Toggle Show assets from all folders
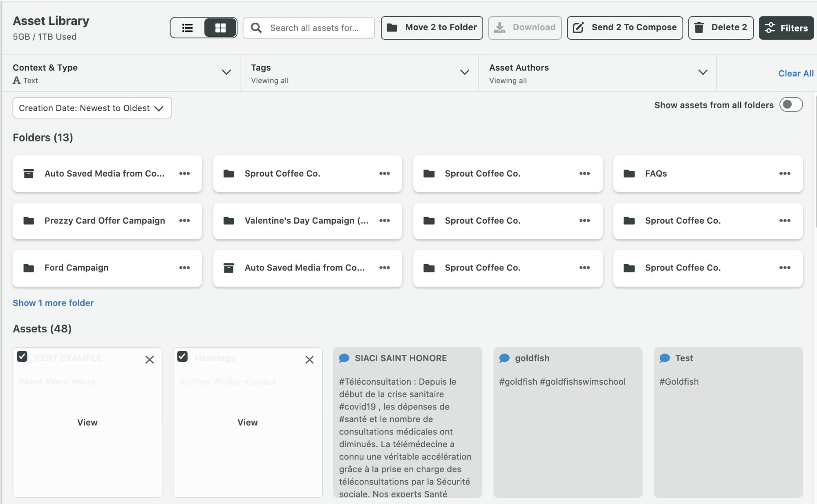 click(x=791, y=105)
